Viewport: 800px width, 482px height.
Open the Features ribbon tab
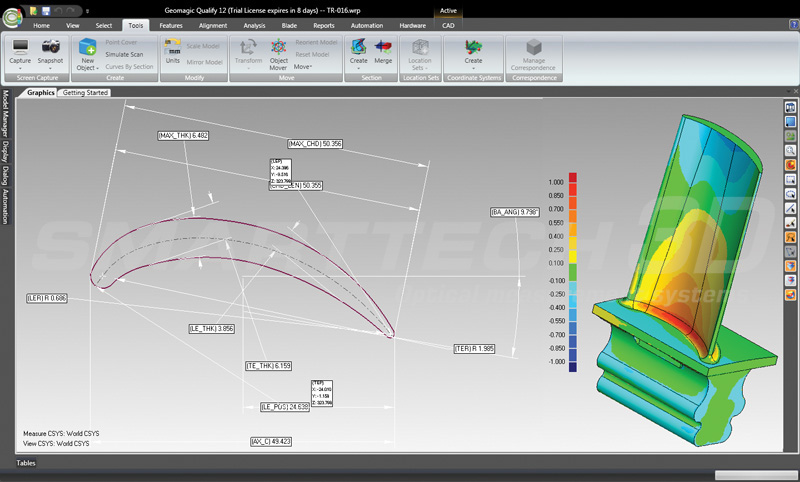tap(171, 26)
